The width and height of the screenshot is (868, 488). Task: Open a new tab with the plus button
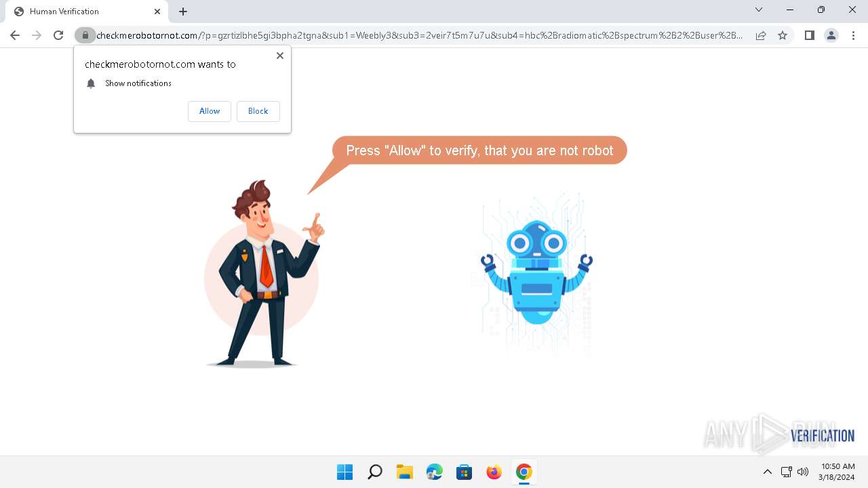183,12
